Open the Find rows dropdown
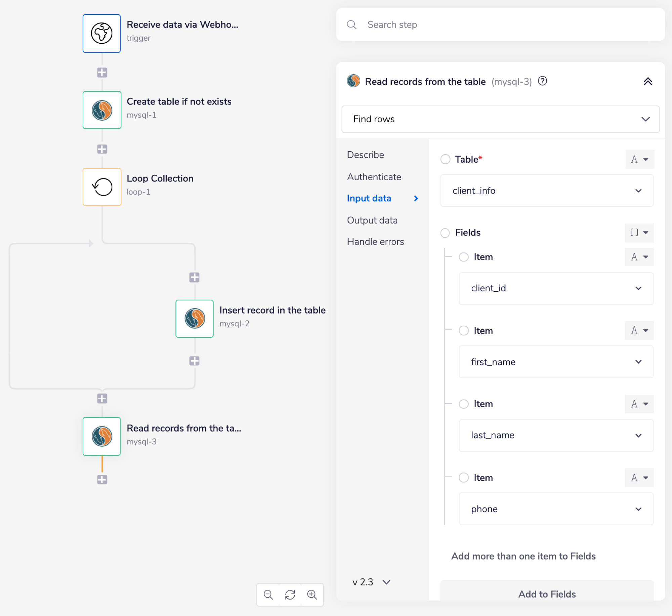The width and height of the screenshot is (672, 616). (500, 119)
